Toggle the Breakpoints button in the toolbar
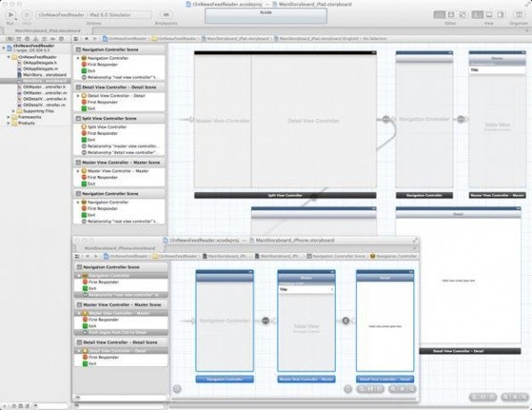This screenshot has width=532, height=410. click(166, 15)
